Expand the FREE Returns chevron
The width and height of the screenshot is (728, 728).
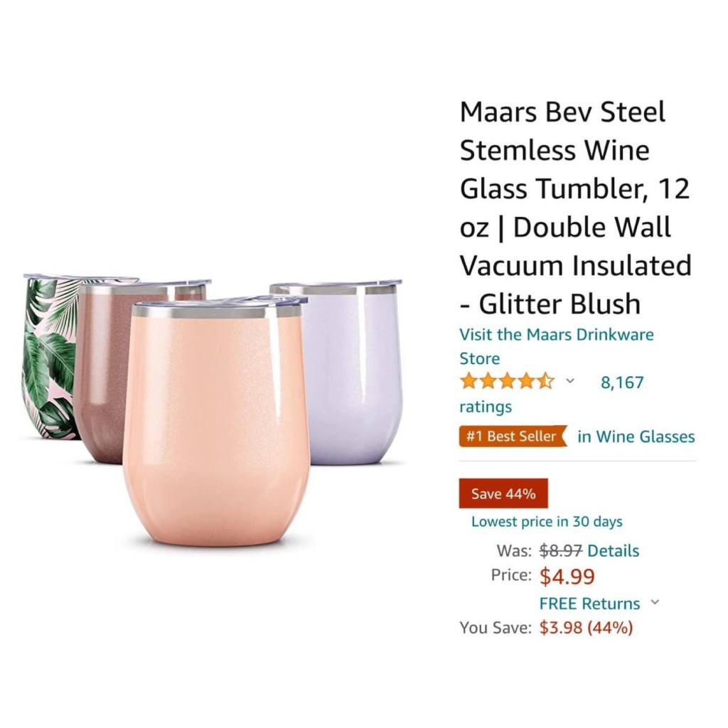click(655, 602)
